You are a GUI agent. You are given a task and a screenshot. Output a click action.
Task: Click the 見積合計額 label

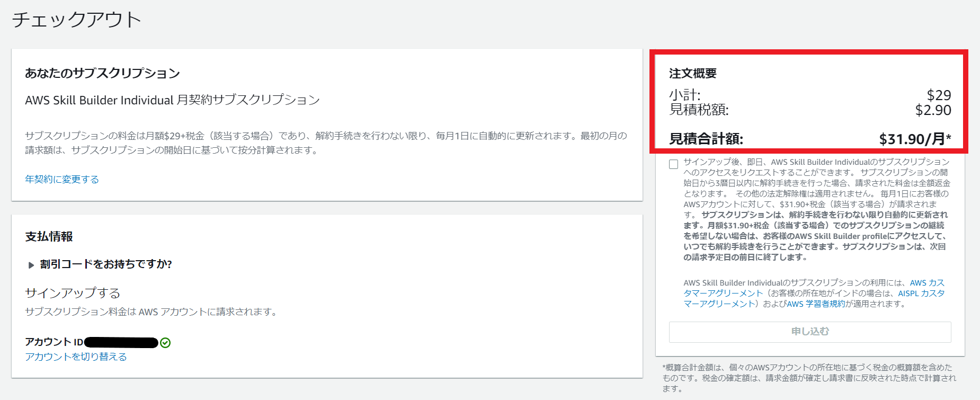click(x=706, y=139)
